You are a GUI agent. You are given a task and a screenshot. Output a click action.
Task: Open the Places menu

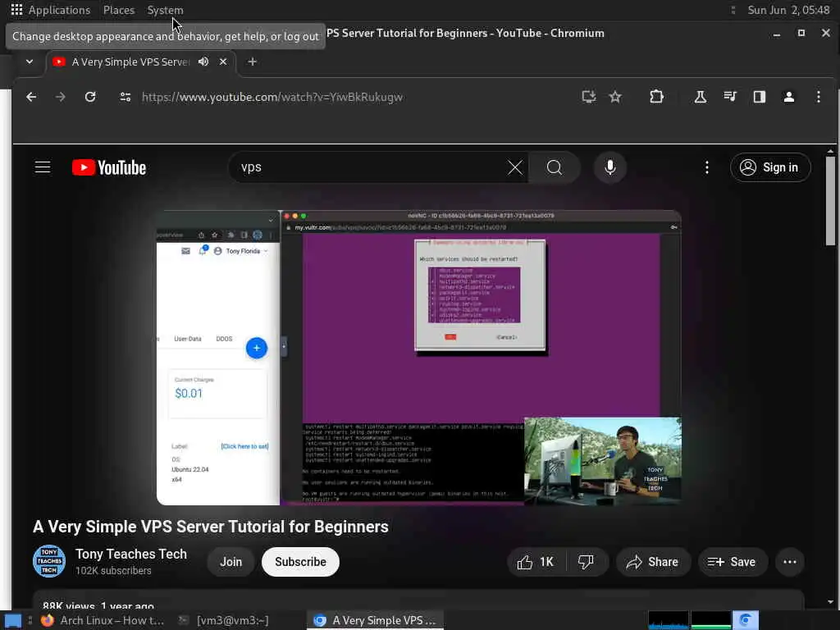click(x=119, y=10)
